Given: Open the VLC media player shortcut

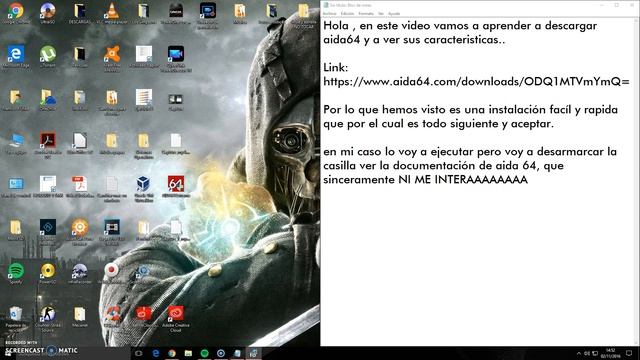Looking at the screenshot, I should [111, 12].
